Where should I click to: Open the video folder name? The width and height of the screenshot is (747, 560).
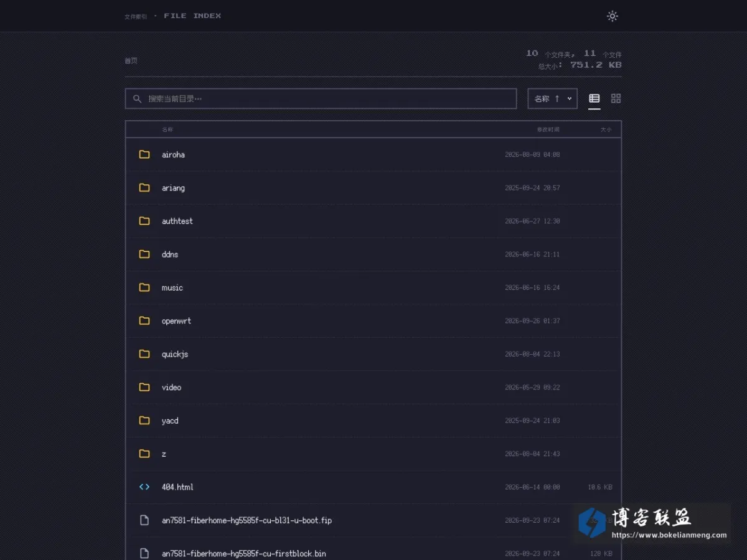tap(171, 388)
